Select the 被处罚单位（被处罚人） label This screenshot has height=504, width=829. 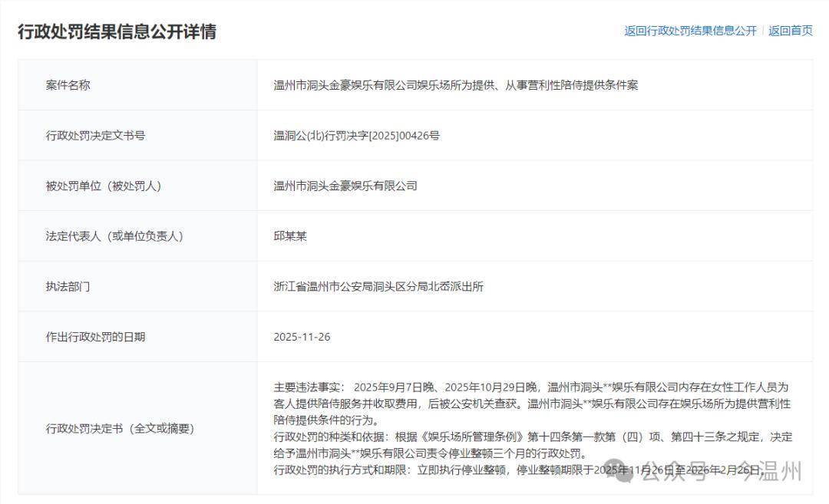pyautogui.click(x=103, y=186)
